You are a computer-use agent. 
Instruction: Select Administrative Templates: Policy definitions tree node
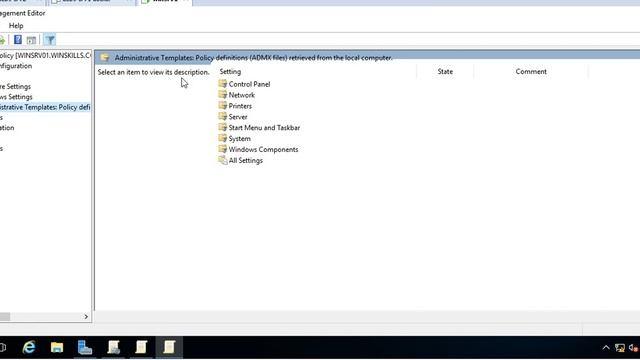pyautogui.click(x=45, y=107)
